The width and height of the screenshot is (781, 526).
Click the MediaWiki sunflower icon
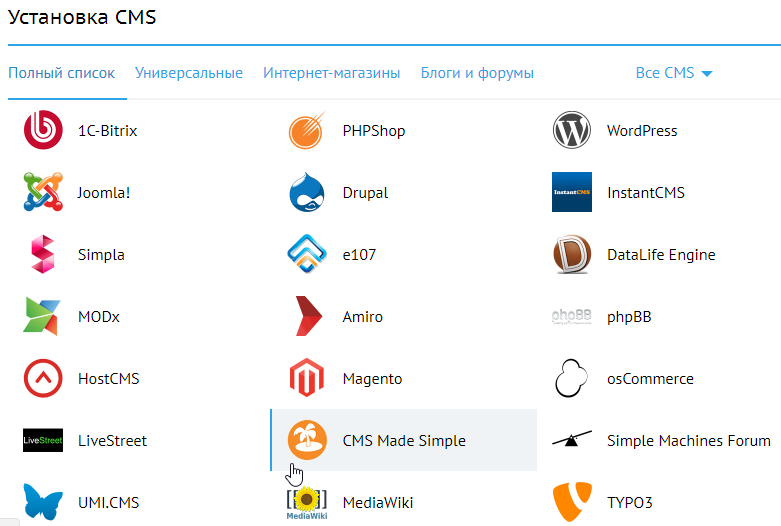pos(307,503)
